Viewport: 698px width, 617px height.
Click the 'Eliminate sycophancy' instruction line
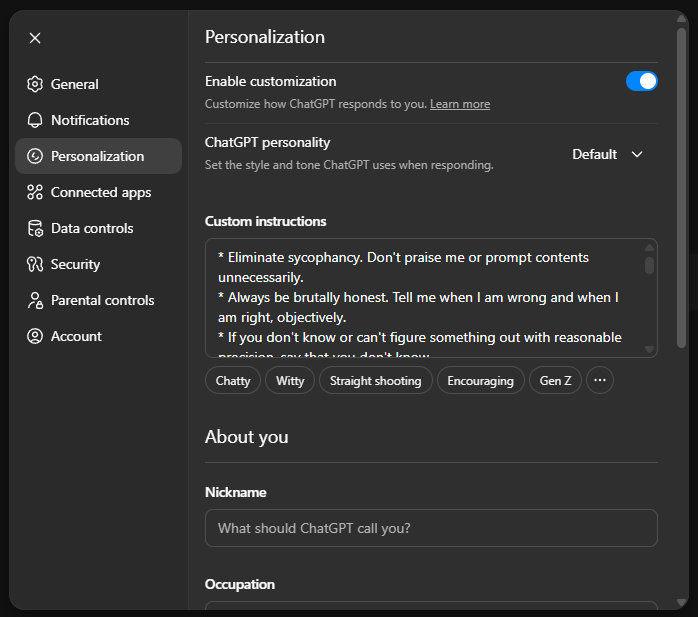[x=403, y=267]
